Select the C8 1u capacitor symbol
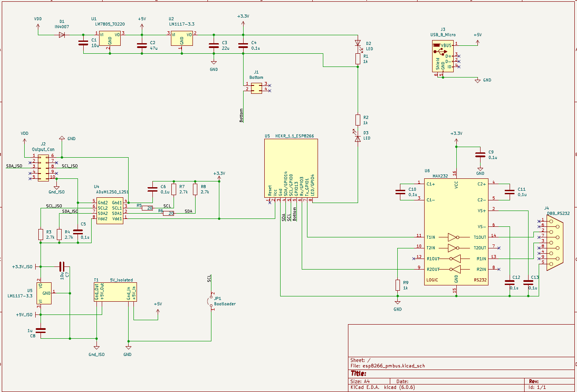 point(41,330)
